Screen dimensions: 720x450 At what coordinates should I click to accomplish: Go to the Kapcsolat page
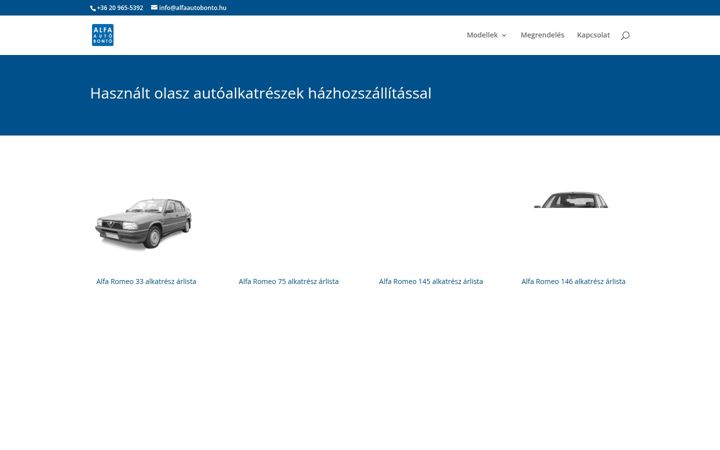[x=593, y=35]
